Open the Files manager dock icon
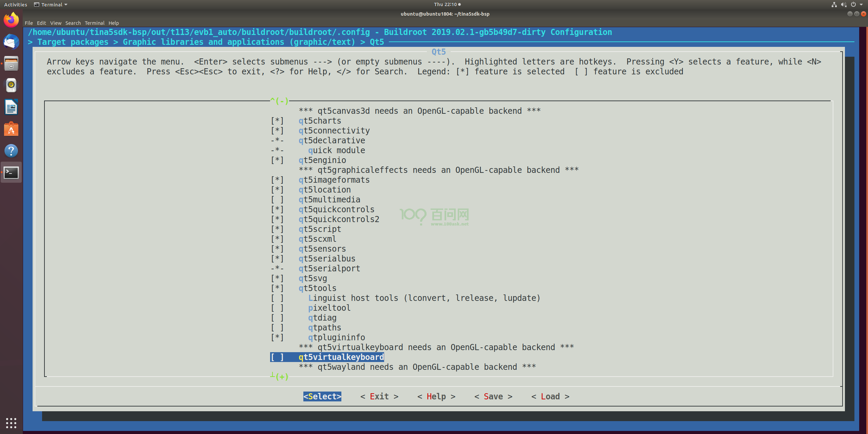Screen dimensions: 868x434 pyautogui.click(x=11, y=64)
